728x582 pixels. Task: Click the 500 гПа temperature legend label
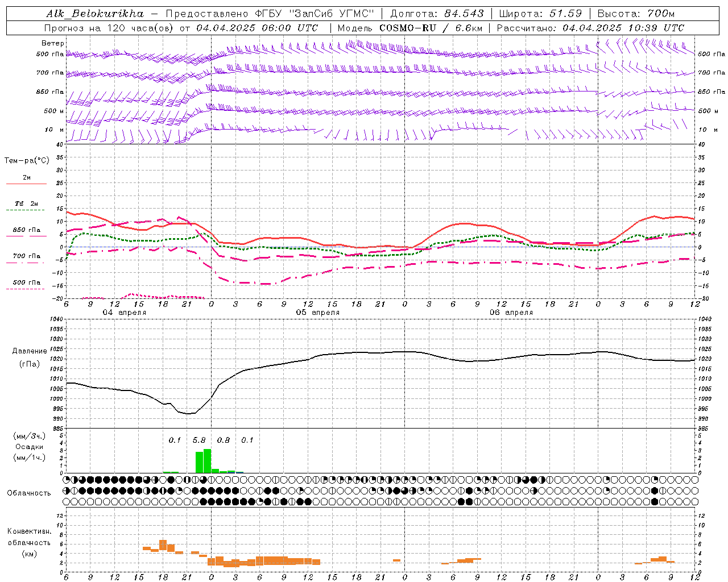tap(27, 282)
